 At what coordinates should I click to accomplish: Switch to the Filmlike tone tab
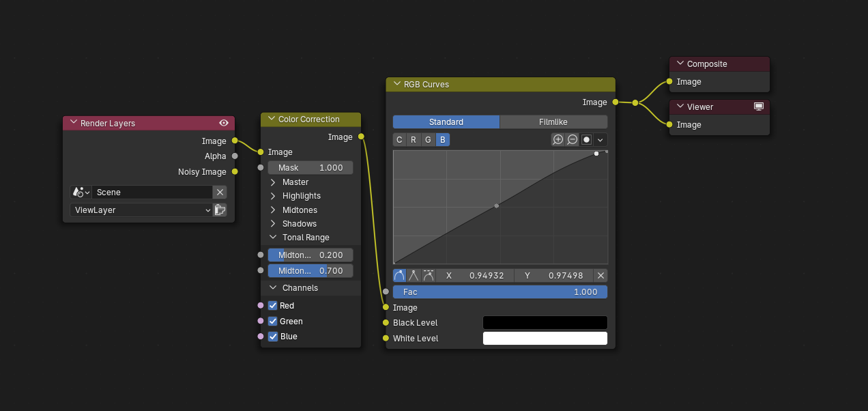(x=553, y=122)
